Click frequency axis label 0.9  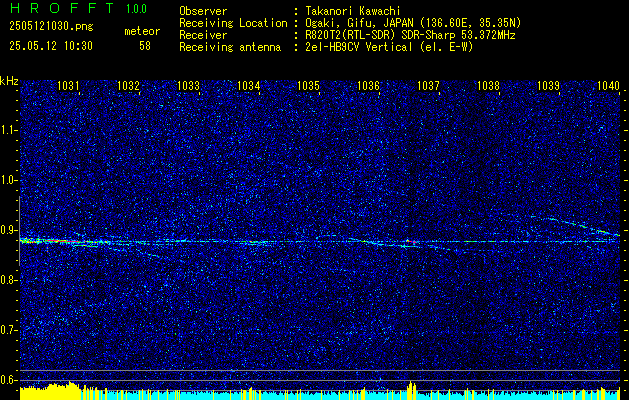coord(9,230)
